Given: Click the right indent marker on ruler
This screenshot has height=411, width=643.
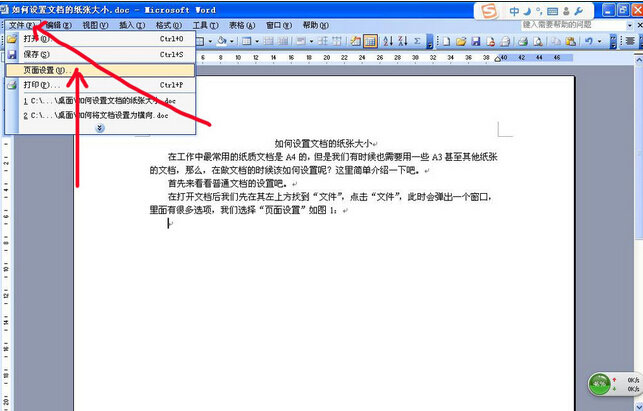Looking at the screenshot, I should click(497, 59).
